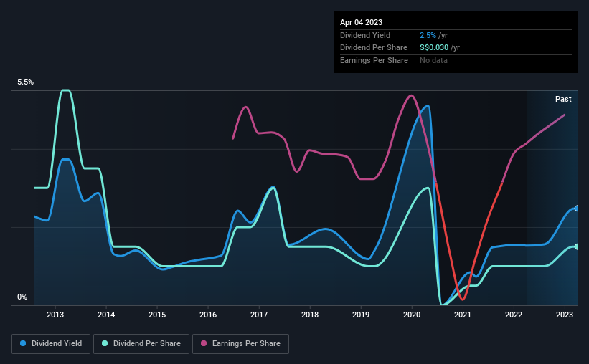This screenshot has height=364, width=589.
Task: Select the 2016 label on the x-axis
Action: (x=208, y=315)
